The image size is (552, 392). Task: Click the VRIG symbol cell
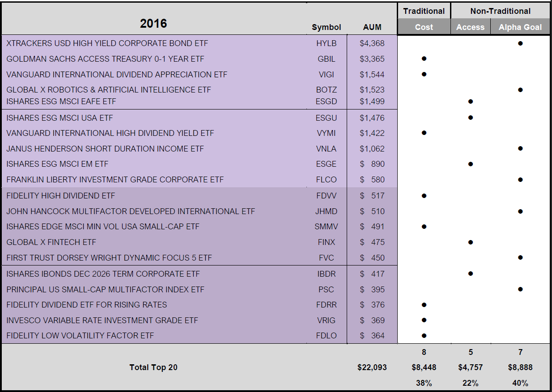point(326,320)
